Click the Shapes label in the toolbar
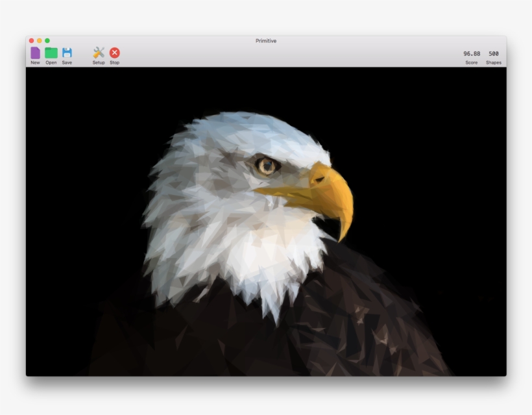The height and width of the screenshot is (415, 532). pyautogui.click(x=494, y=62)
